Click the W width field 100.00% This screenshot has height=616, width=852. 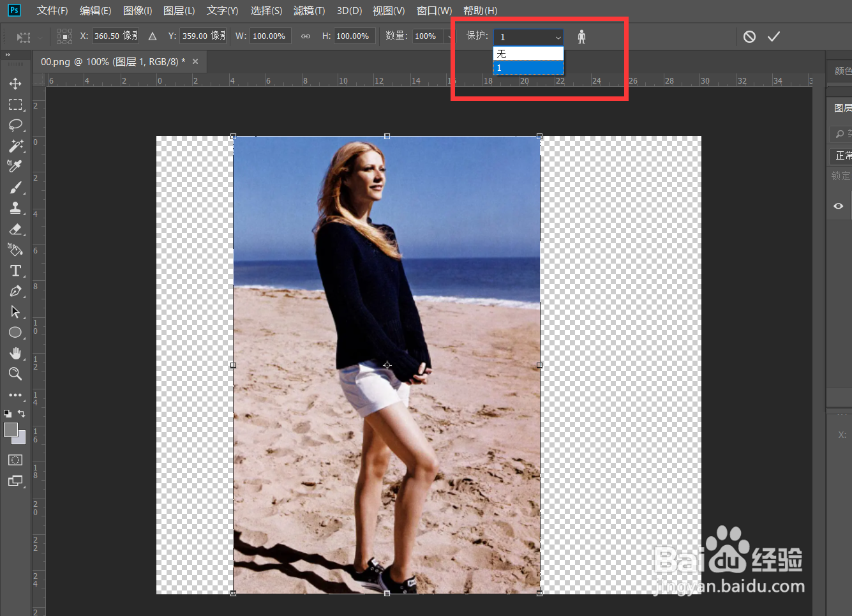tap(270, 36)
